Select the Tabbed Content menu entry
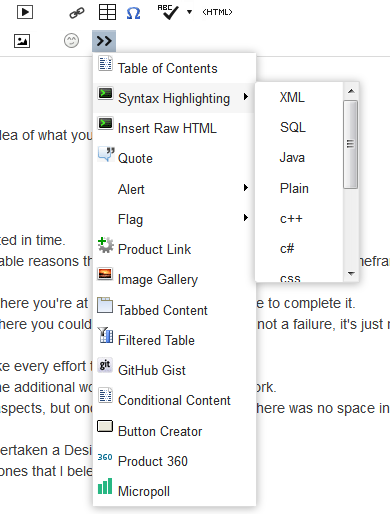 [174, 310]
